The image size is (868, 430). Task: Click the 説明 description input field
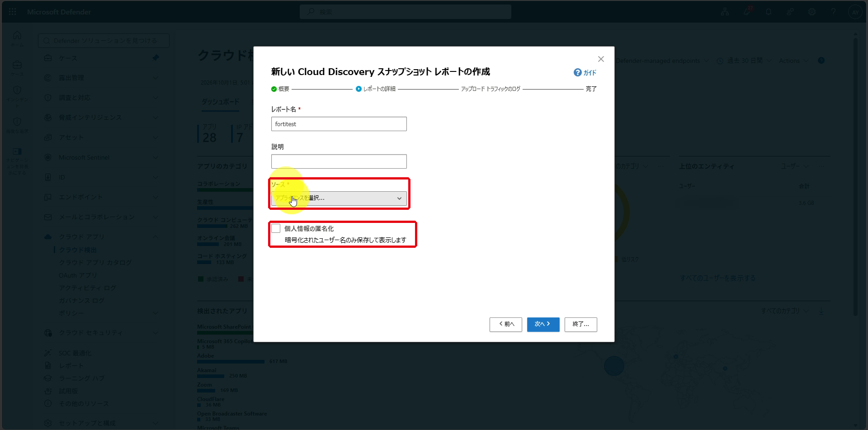pyautogui.click(x=339, y=161)
